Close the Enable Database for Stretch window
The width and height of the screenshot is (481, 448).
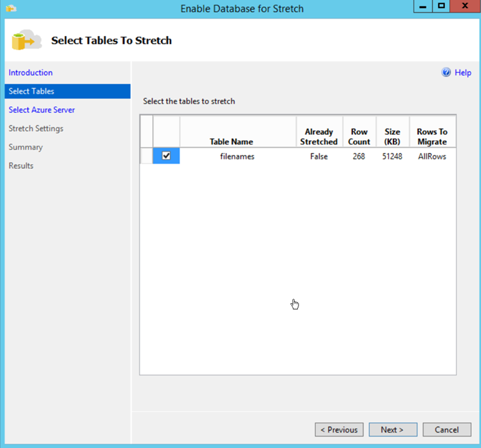pyautogui.click(x=465, y=6)
